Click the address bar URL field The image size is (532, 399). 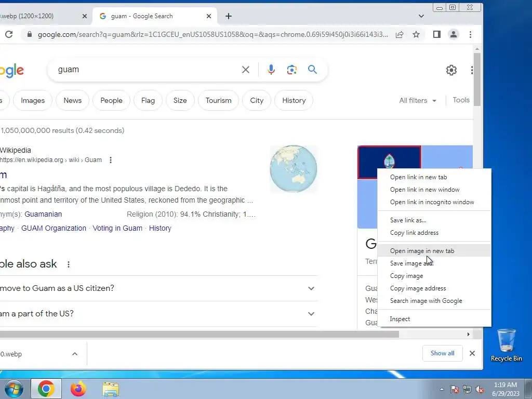[x=212, y=34]
